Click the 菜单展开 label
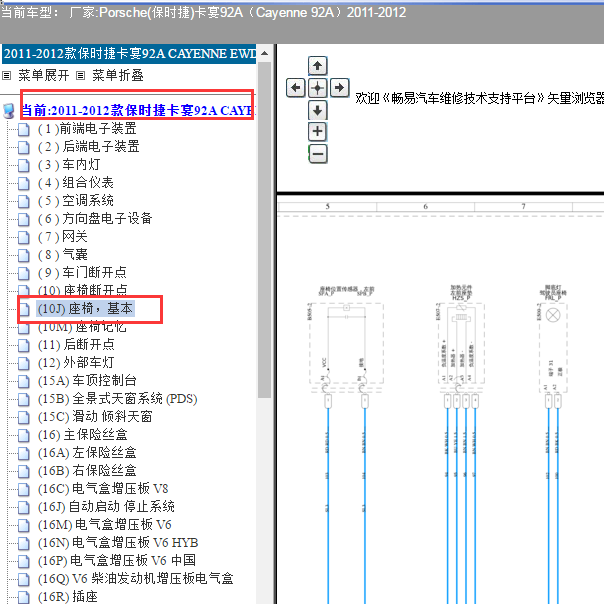 click(44, 75)
